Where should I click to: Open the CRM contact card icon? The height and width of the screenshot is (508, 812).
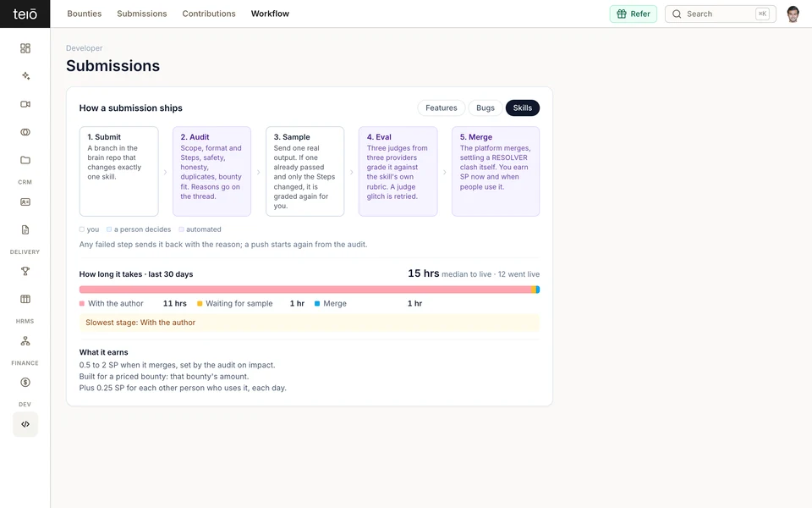click(x=25, y=202)
